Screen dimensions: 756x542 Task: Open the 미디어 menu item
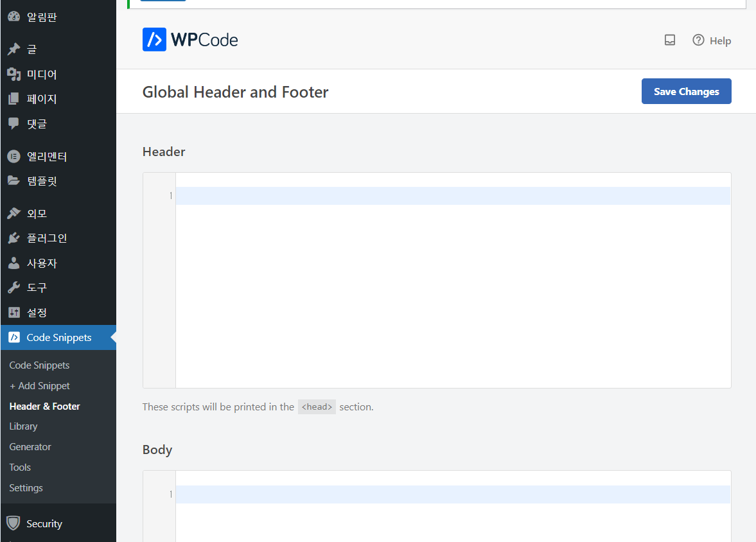coord(58,74)
